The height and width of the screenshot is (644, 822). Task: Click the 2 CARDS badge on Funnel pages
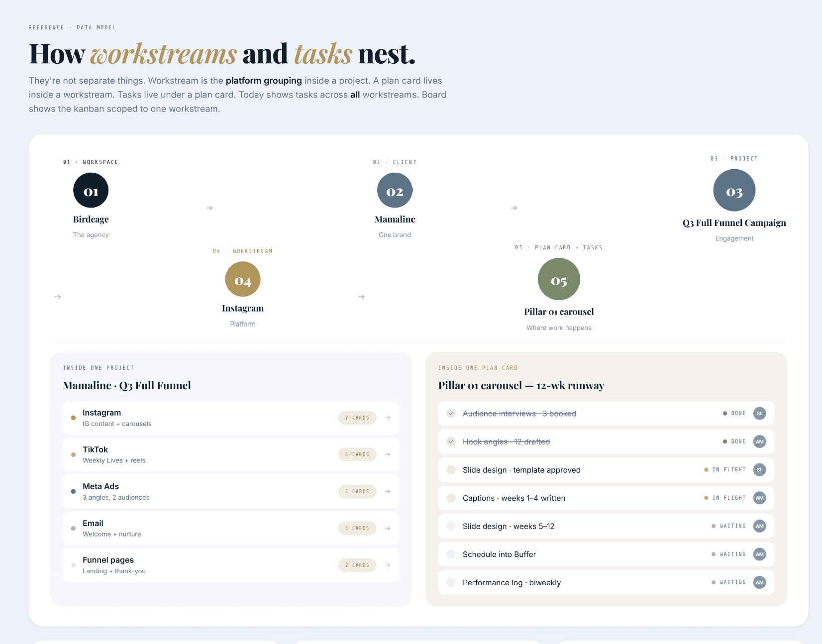(x=357, y=565)
